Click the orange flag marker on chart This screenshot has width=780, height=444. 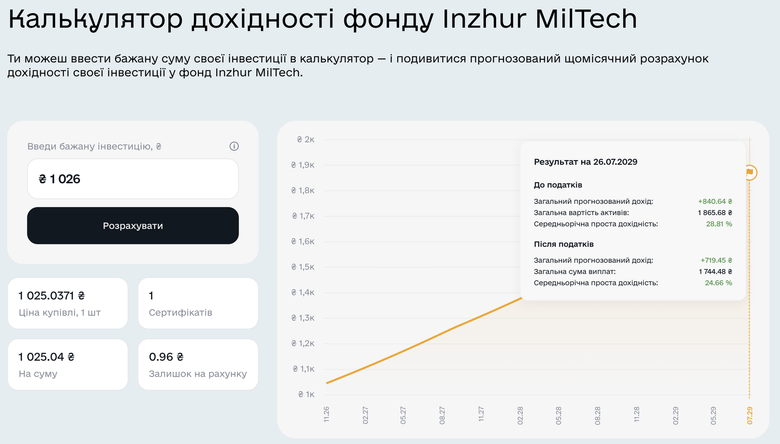pos(750,173)
